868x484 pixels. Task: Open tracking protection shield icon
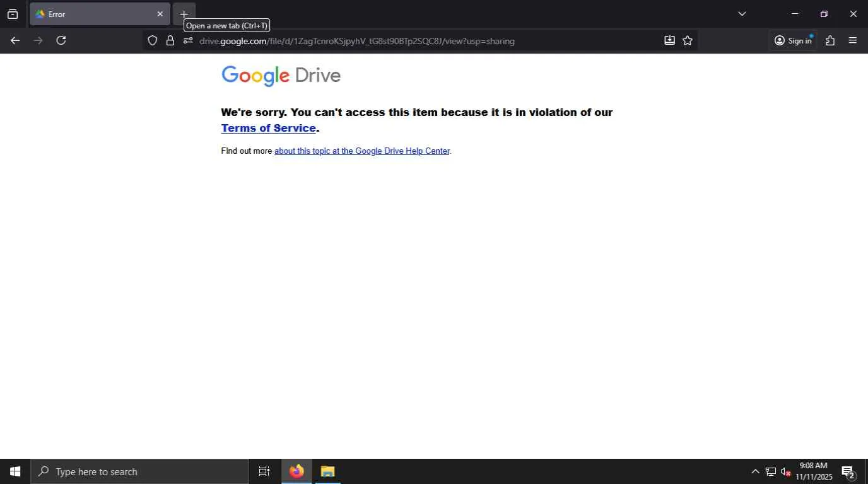tap(152, 41)
